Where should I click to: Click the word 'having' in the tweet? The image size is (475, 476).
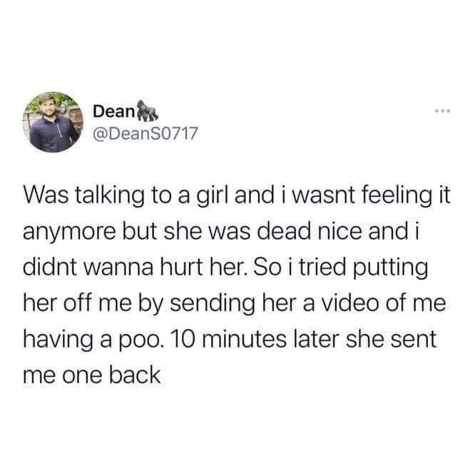tap(58, 340)
